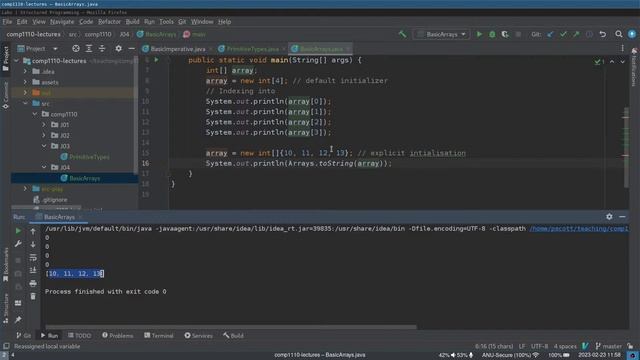Click the editor vertical scrollbar

pyautogui.click(x=626, y=147)
